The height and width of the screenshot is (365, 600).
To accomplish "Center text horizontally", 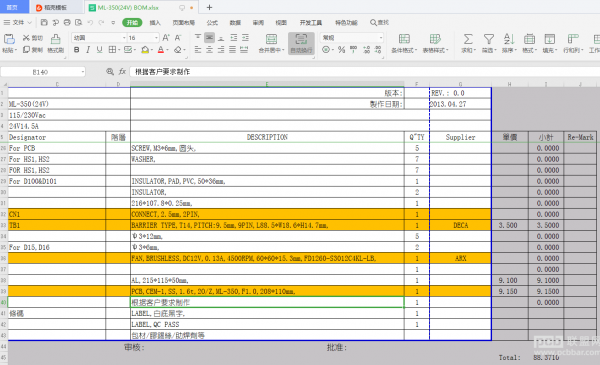I will click(x=209, y=50).
